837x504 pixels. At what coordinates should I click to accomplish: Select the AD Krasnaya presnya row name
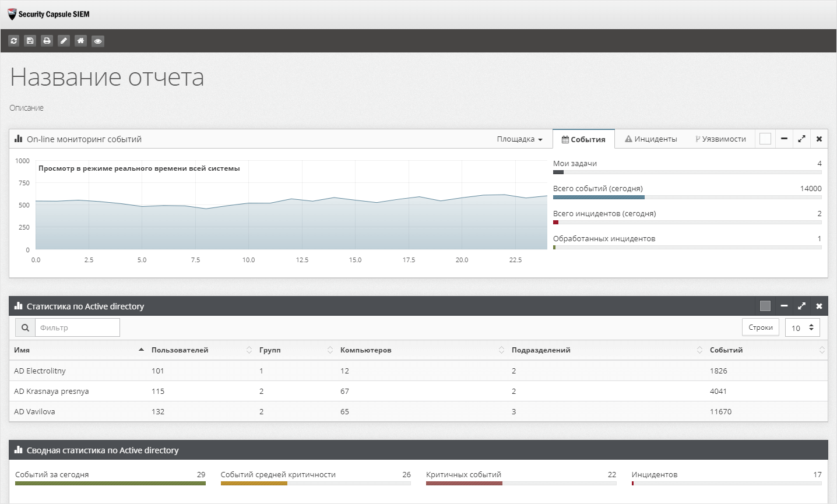point(51,391)
